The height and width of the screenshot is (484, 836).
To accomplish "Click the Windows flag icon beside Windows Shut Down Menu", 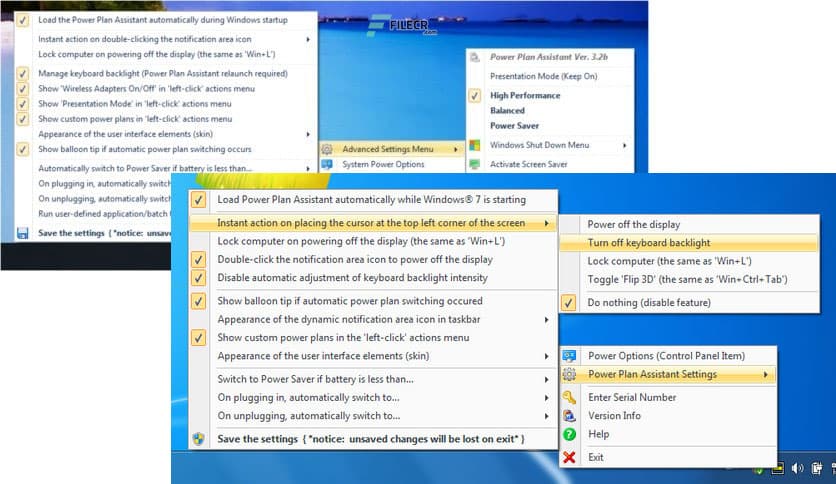I will pos(475,145).
